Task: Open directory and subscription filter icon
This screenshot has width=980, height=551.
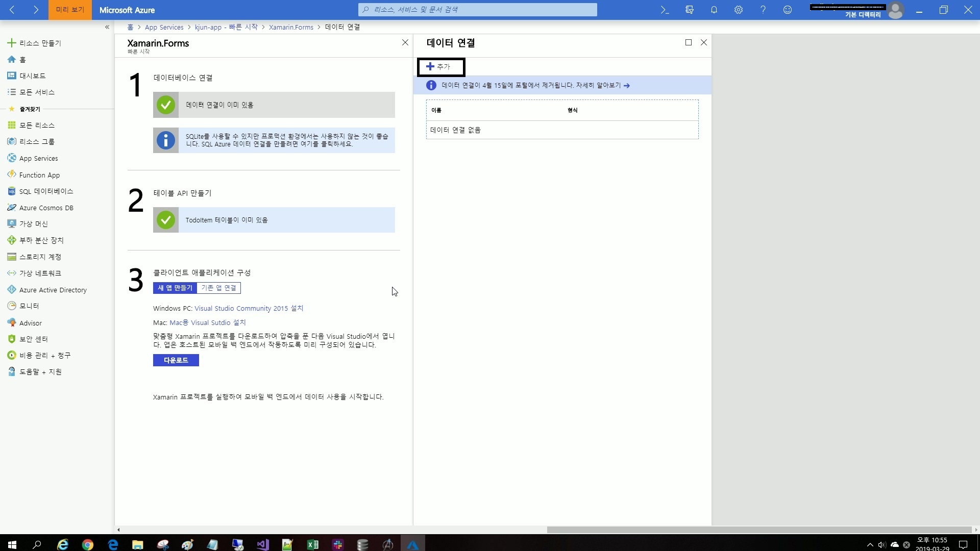Action: [690, 10]
